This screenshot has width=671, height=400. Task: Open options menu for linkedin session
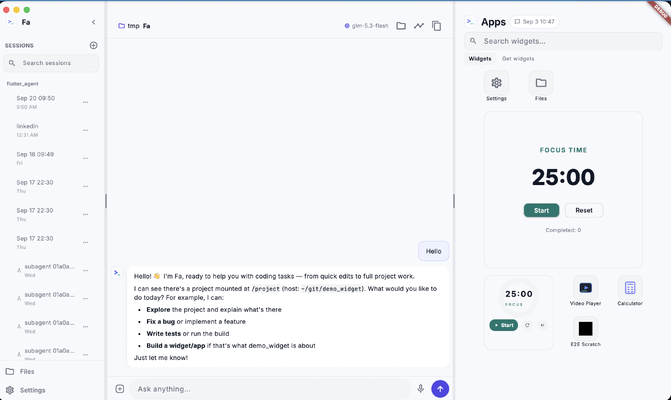pyautogui.click(x=86, y=130)
